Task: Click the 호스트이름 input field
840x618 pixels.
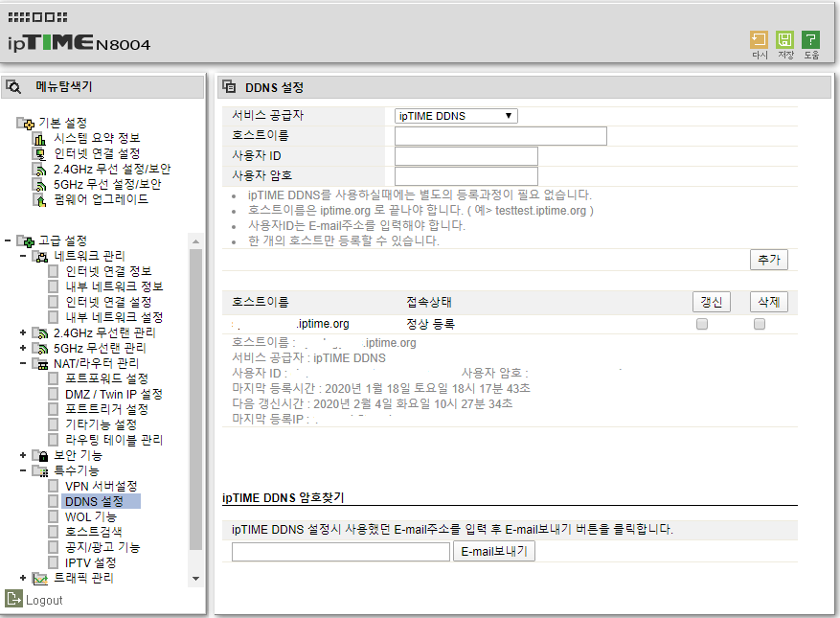Action: 500,136
